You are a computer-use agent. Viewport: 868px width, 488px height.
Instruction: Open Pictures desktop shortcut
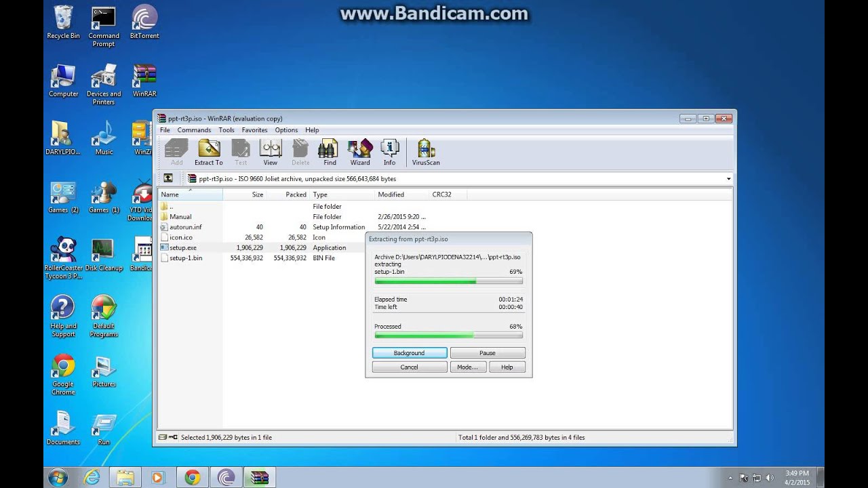point(104,371)
